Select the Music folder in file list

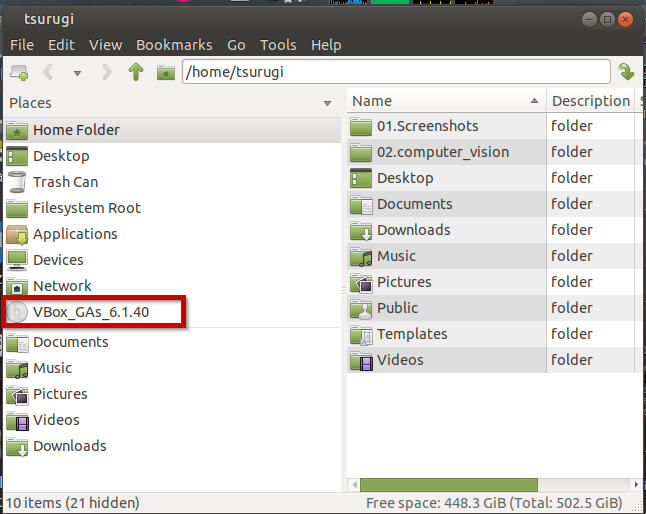(x=396, y=256)
